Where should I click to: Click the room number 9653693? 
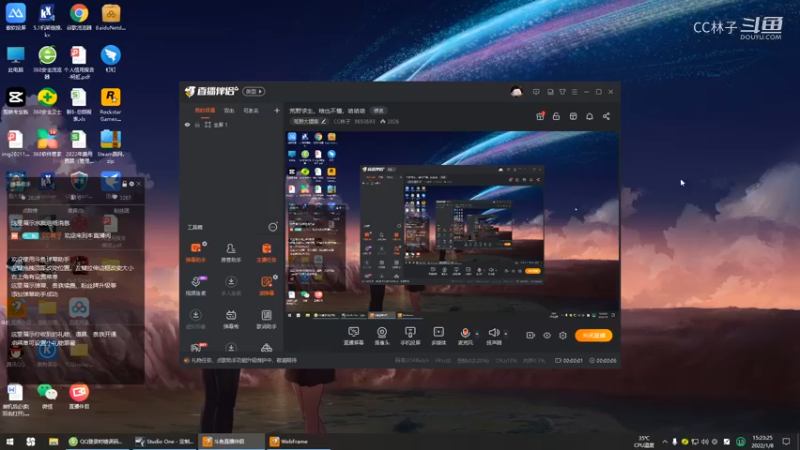(x=364, y=121)
